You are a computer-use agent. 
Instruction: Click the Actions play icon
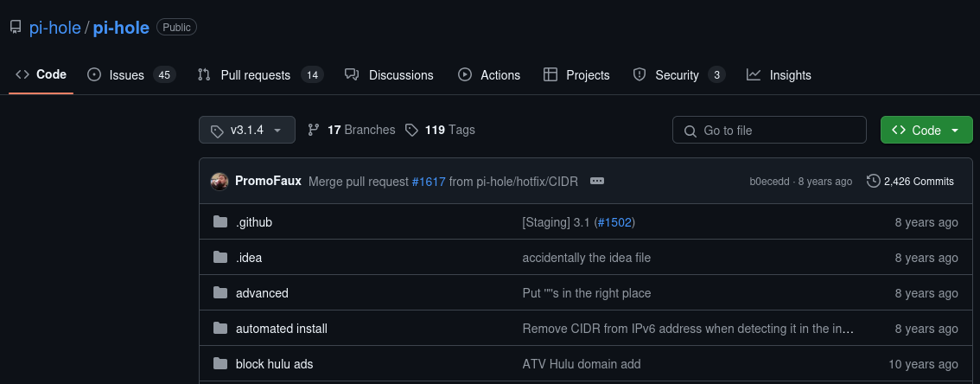point(465,75)
